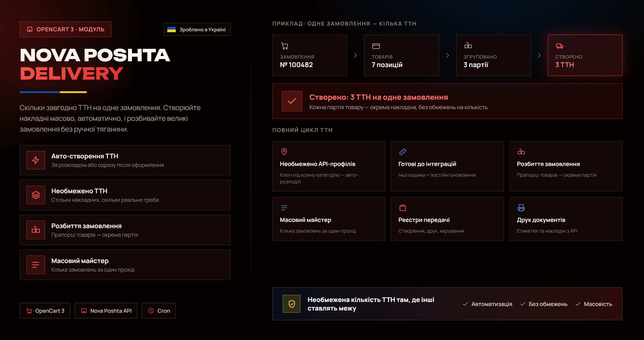Image resolution: width=644 pixels, height=340 pixels.
Task: Select the left Масовий майстер feature row
Action: (125, 265)
